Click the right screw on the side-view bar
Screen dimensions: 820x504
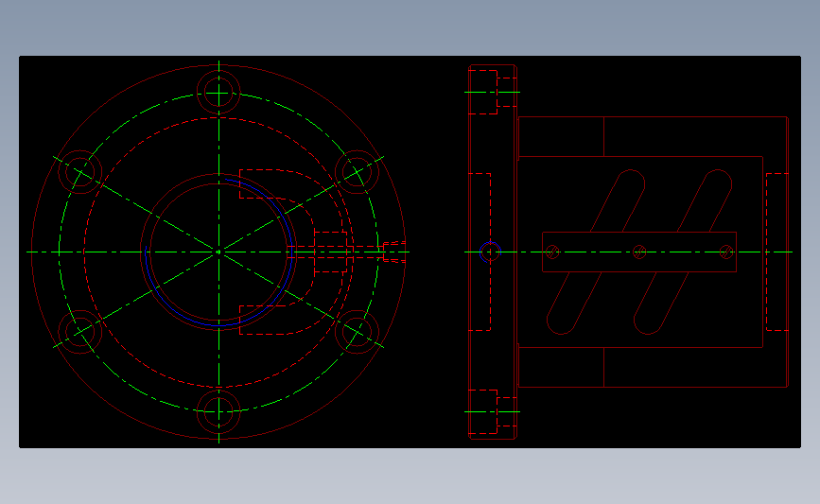[726, 252]
